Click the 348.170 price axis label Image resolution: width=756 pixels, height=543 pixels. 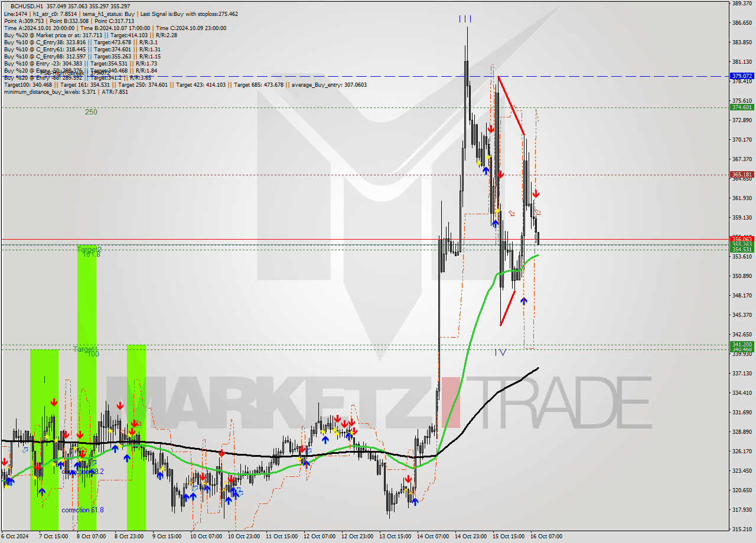742,296
